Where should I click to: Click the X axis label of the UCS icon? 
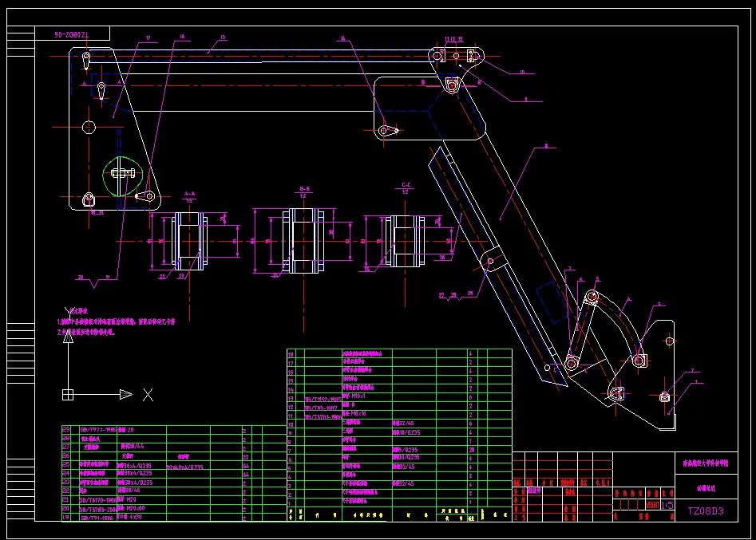(148, 395)
